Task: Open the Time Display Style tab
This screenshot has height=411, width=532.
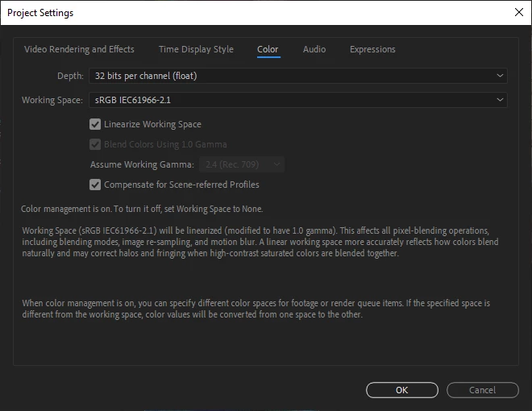Action: tap(196, 49)
